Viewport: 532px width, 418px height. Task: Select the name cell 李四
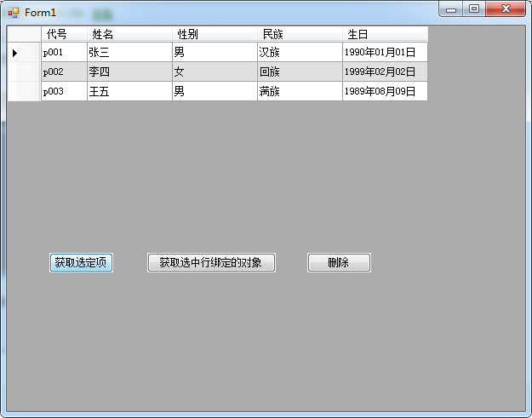tap(129, 72)
